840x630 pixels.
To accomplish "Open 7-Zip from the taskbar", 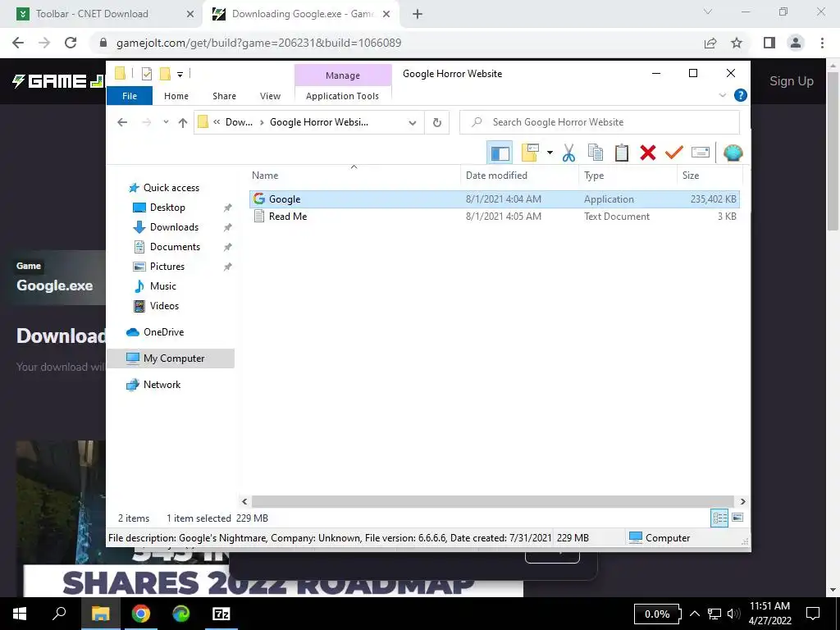I will coord(221,614).
